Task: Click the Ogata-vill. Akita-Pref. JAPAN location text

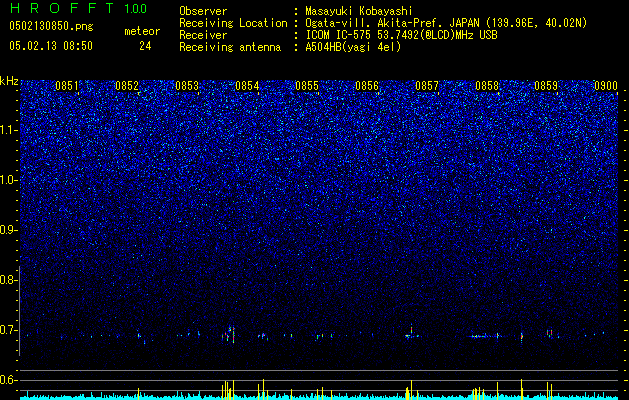Action: [446, 23]
